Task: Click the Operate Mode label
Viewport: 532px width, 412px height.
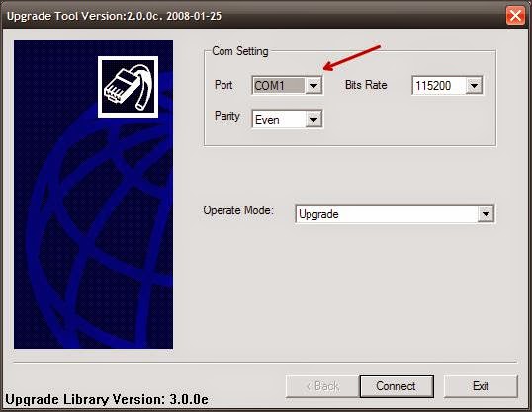Action: 238,210
